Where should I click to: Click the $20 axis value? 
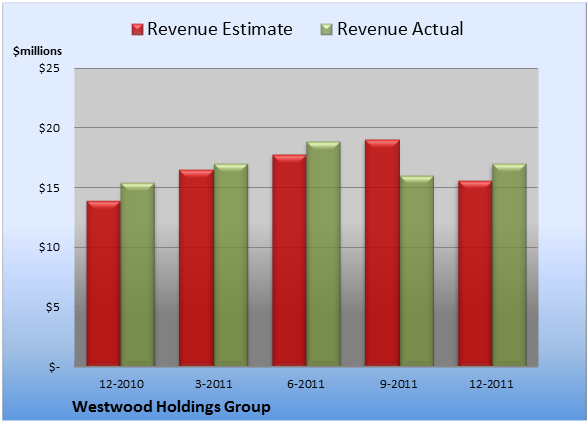(x=49, y=128)
